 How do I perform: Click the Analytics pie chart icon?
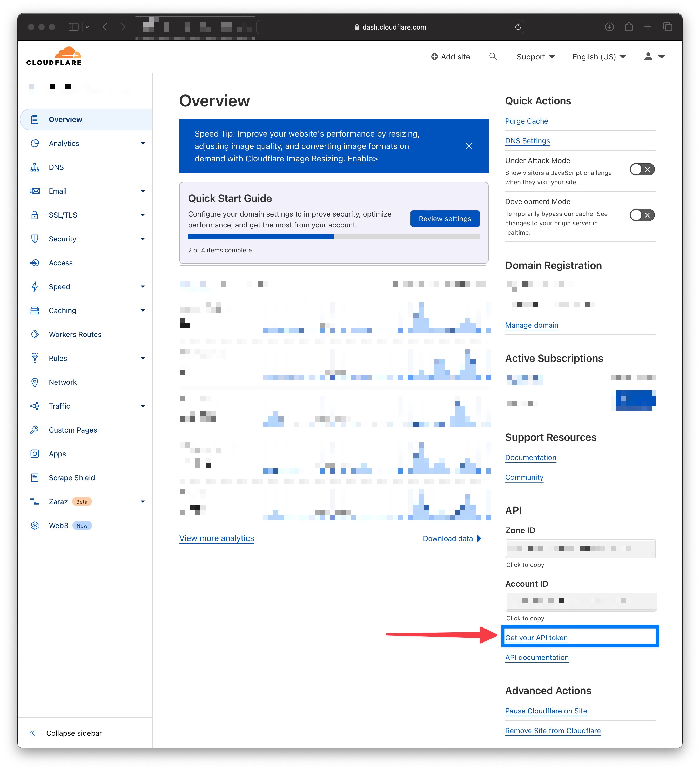coord(35,143)
